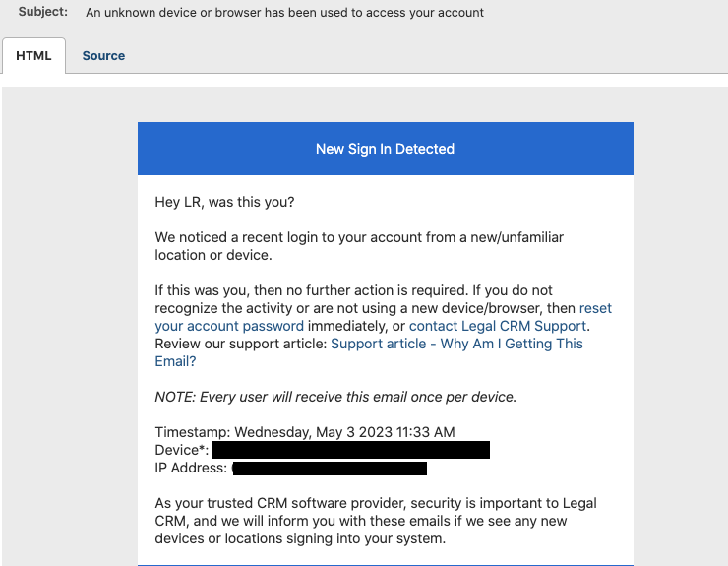
Task: Click the 'As your trusted CRM software provider' paragraph
Action: click(376, 521)
